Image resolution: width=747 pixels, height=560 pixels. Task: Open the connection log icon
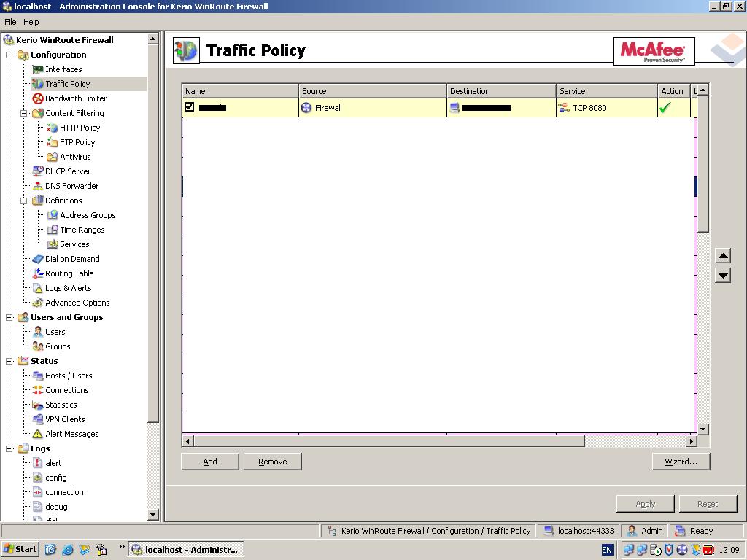tap(38, 492)
